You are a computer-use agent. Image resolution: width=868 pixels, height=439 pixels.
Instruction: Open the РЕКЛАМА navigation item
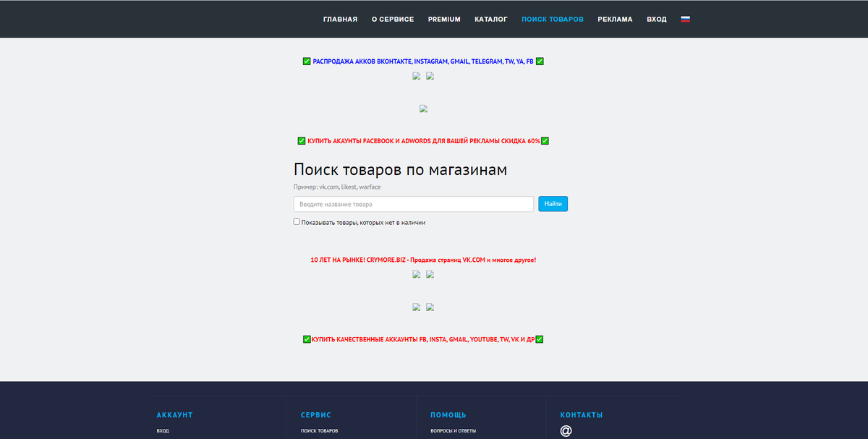click(x=615, y=20)
